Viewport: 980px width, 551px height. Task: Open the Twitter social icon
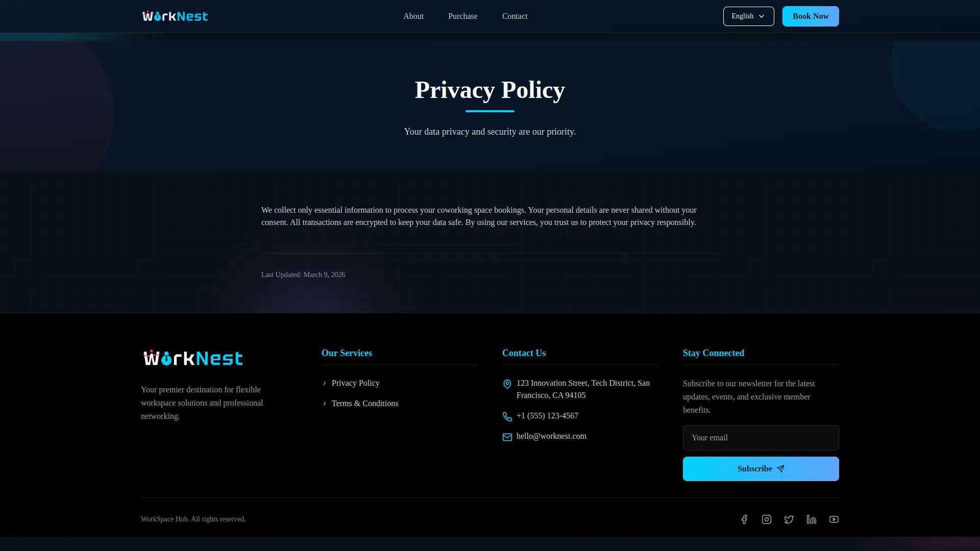coord(789,519)
